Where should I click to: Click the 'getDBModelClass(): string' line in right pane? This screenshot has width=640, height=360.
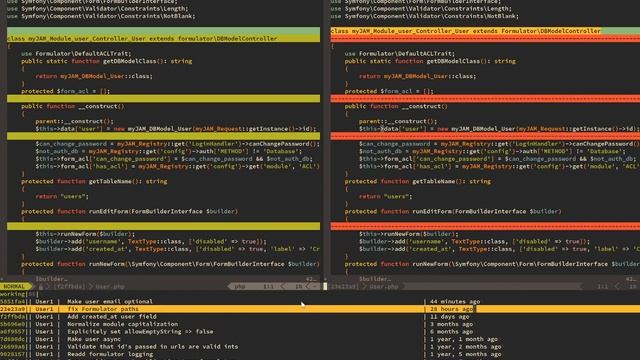click(430, 61)
